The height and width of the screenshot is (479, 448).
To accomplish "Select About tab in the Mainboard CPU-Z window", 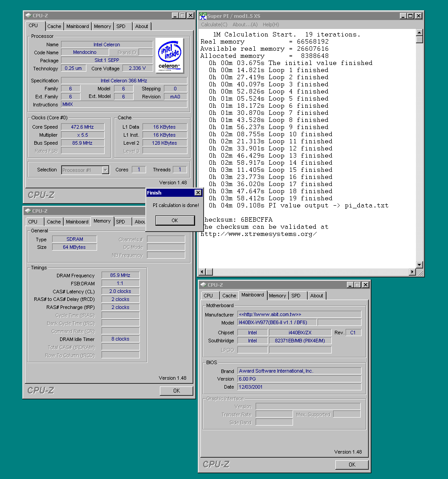I will click(317, 296).
